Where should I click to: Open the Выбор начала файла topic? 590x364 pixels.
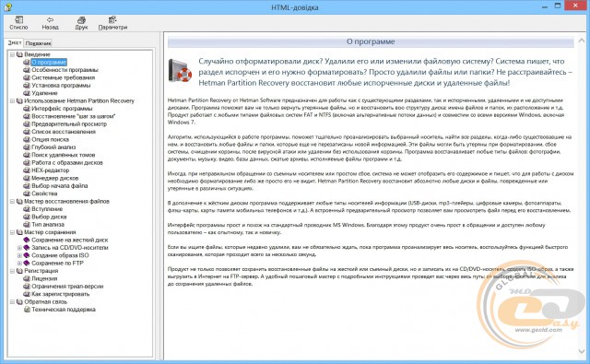click(59, 186)
